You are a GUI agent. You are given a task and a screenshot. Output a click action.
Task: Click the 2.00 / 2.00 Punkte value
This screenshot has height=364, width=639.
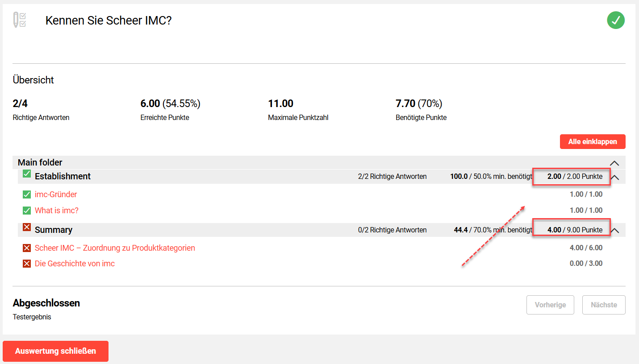tap(575, 177)
